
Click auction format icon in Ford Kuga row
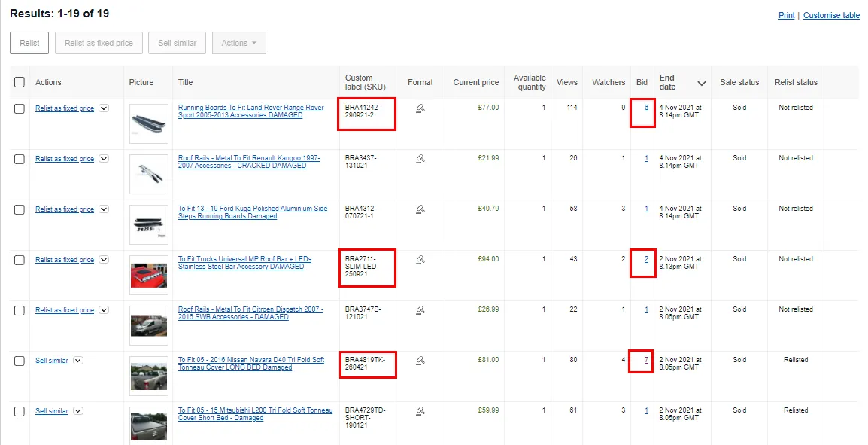(420, 209)
